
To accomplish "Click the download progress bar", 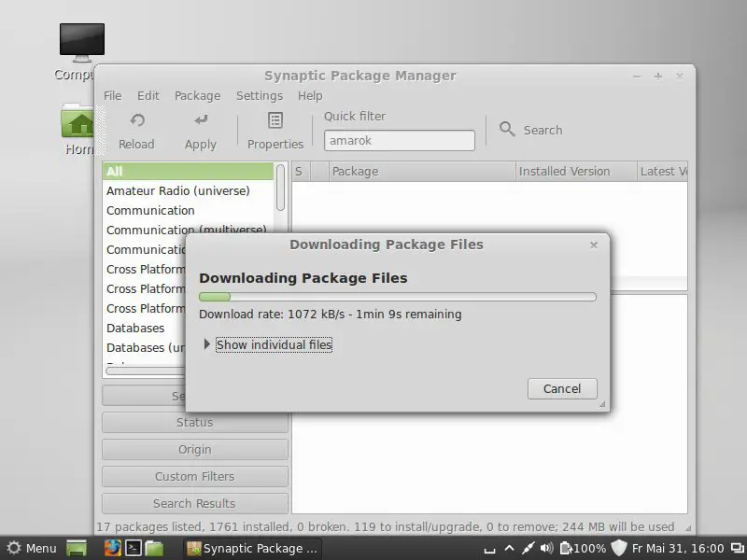I will (398, 297).
